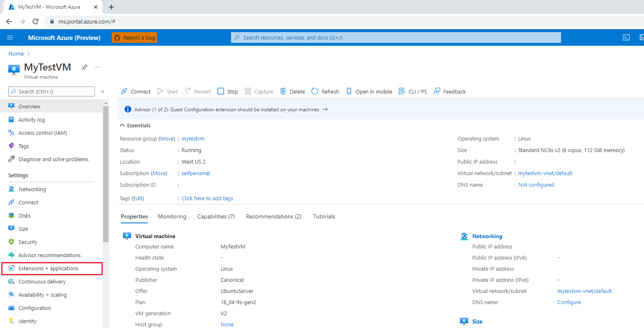Stop the virtual machine
Screen dimensions: 644x328
[227, 91]
